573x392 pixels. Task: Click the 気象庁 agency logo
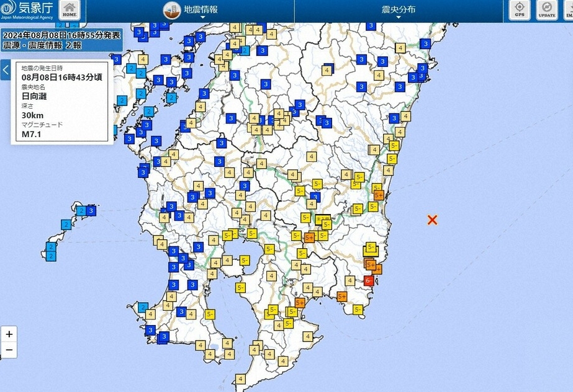[27, 10]
